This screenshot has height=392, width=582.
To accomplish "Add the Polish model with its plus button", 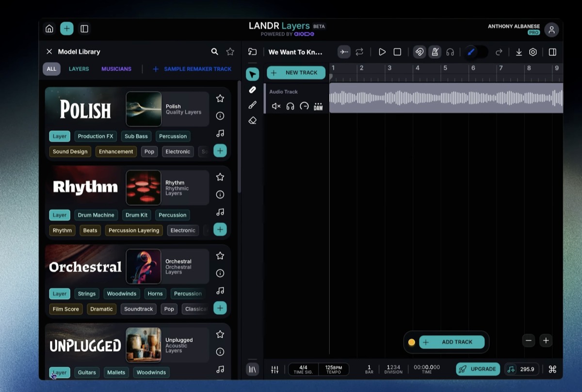I will [x=220, y=151].
